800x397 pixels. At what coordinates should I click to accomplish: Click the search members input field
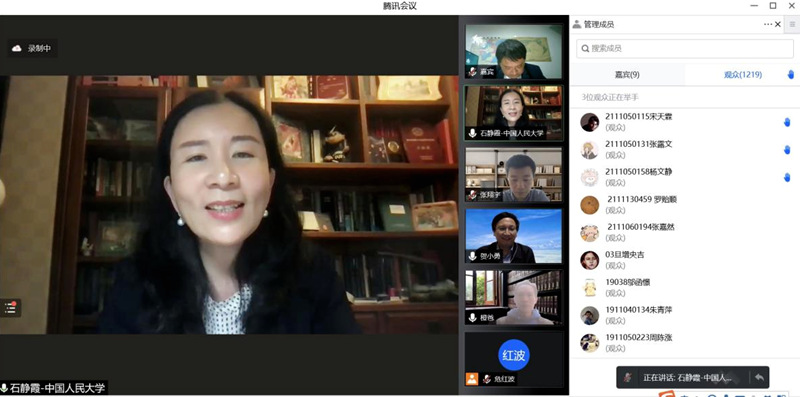[685, 48]
